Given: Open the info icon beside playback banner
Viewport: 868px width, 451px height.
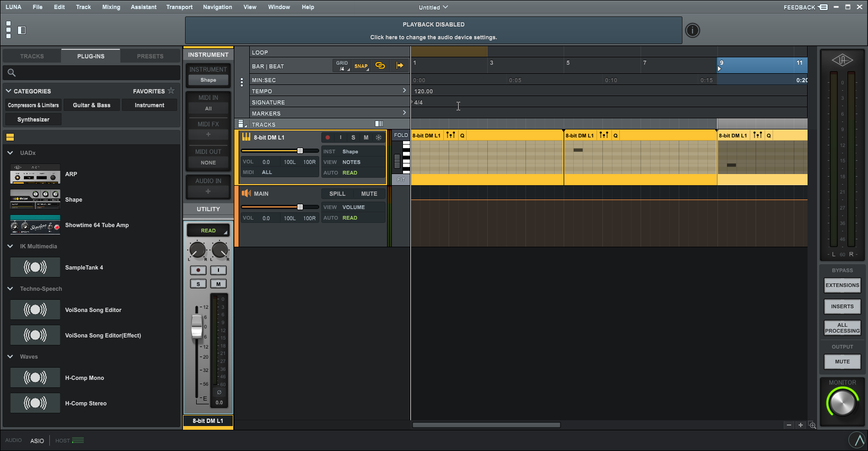Looking at the screenshot, I should 692,30.
